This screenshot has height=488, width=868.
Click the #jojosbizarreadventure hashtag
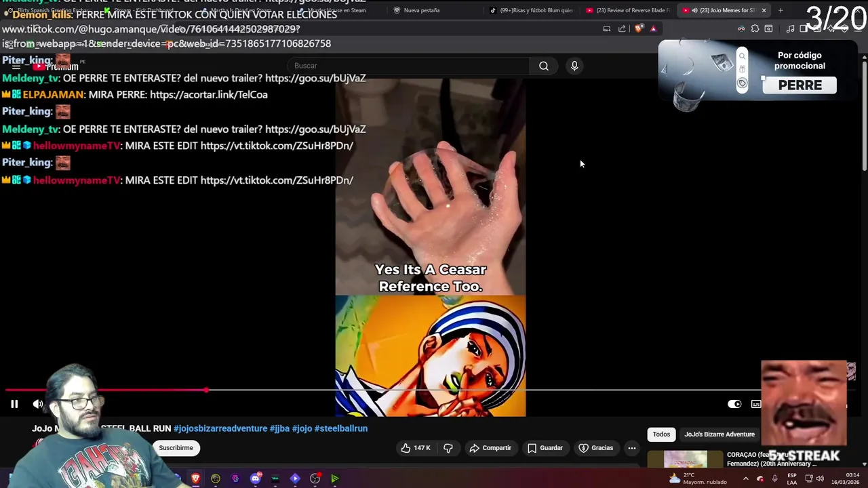[x=220, y=428]
